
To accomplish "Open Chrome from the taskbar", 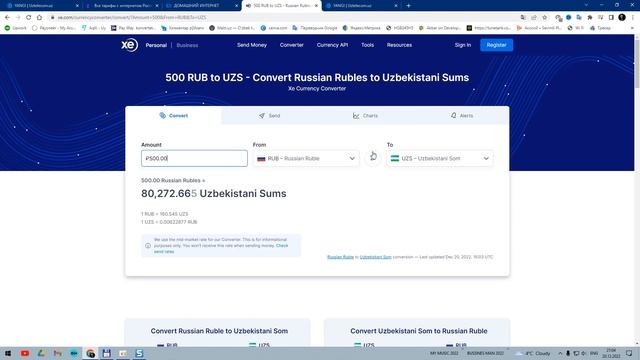I will 90,353.
